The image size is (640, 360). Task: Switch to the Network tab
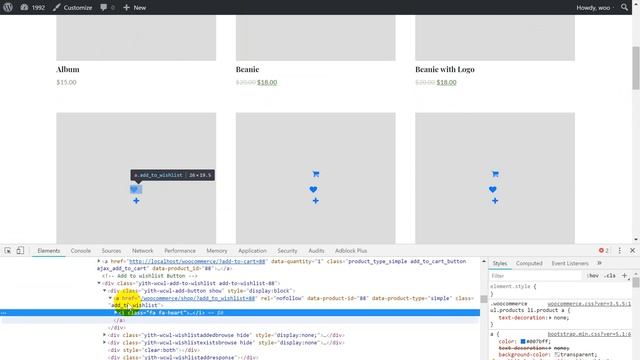(x=142, y=251)
